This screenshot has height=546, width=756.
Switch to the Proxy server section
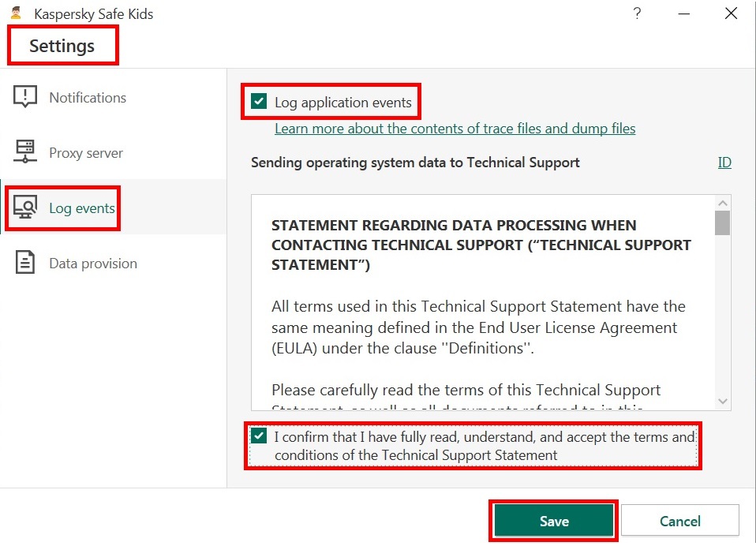pyautogui.click(x=114, y=152)
